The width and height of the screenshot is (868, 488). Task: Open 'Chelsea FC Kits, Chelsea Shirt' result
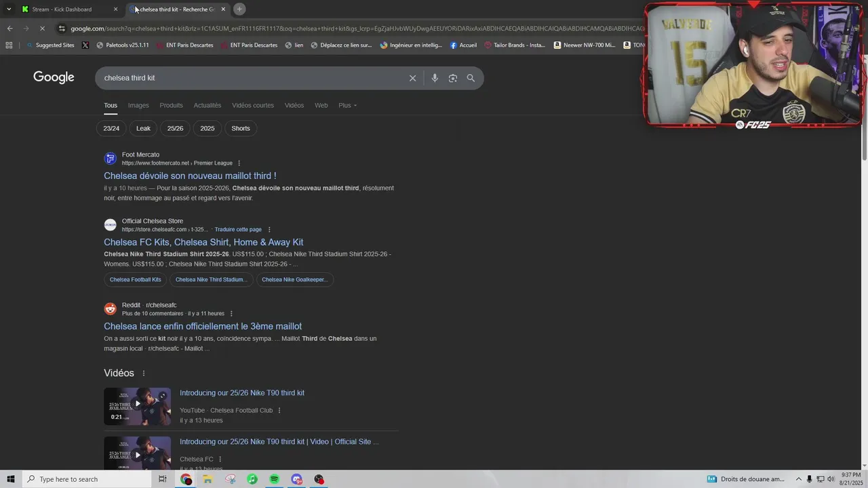(x=203, y=243)
